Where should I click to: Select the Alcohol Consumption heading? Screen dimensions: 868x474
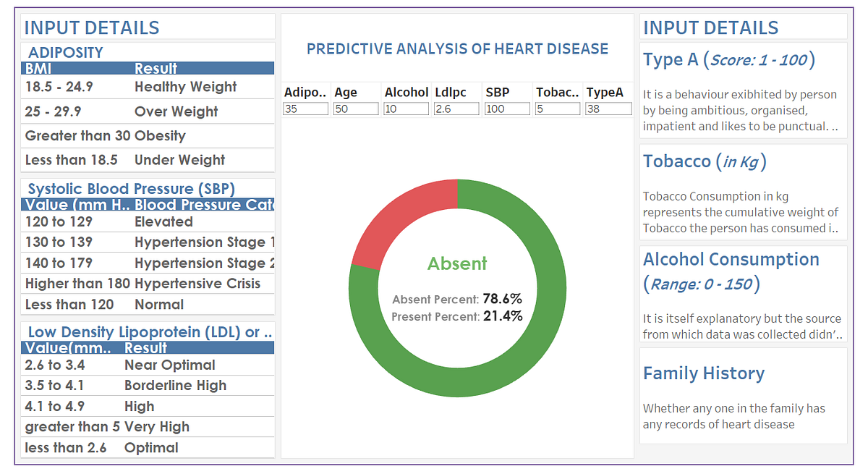(x=731, y=259)
